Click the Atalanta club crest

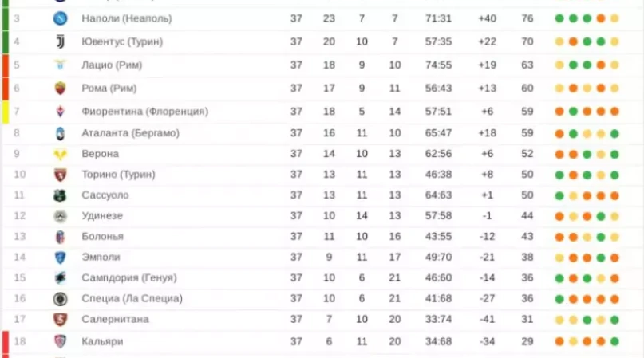[60, 133]
